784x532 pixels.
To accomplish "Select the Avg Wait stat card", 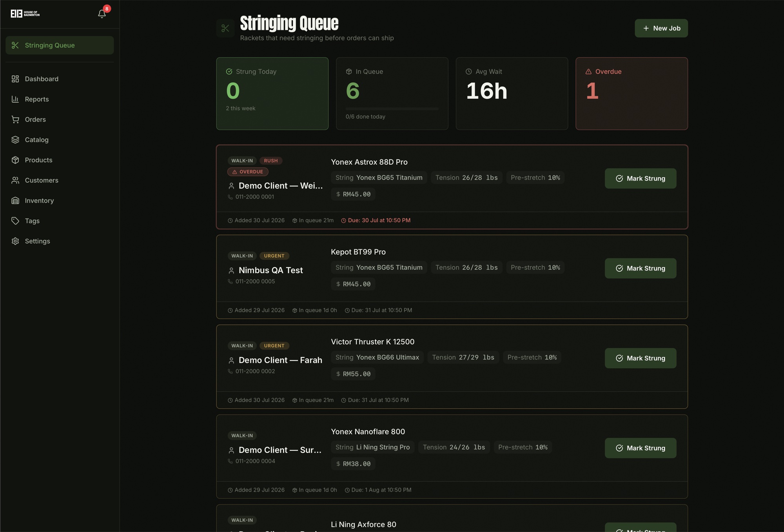I will coord(512,94).
